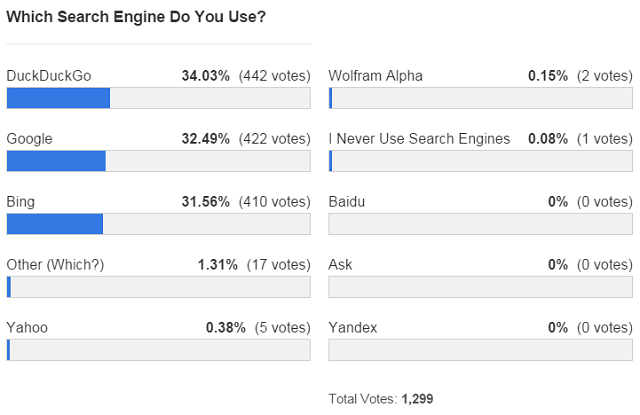640x415 pixels.
Task: Click the Baidu label text
Action: coord(347,202)
